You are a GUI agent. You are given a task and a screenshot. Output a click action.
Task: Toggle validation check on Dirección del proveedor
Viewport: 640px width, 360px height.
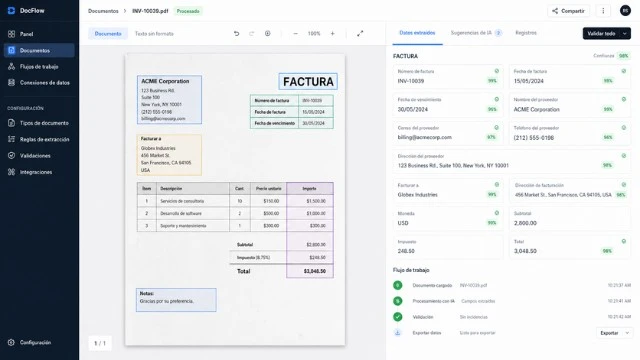624,156
